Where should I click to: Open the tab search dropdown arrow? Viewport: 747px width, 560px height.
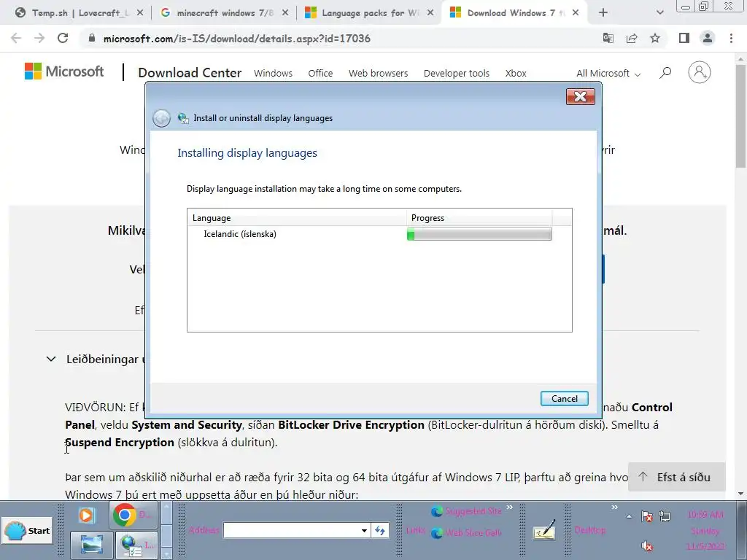pos(659,13)
